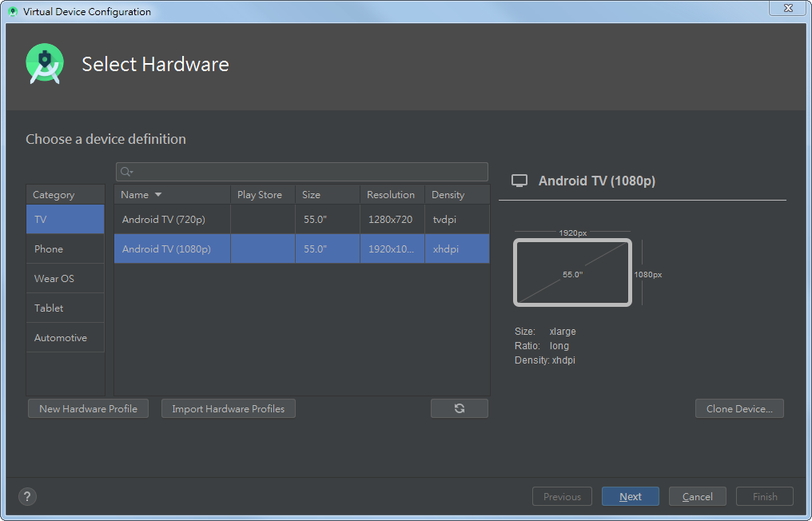
Task: Click the Ratio: long detail text
Action: coord(542,346)
